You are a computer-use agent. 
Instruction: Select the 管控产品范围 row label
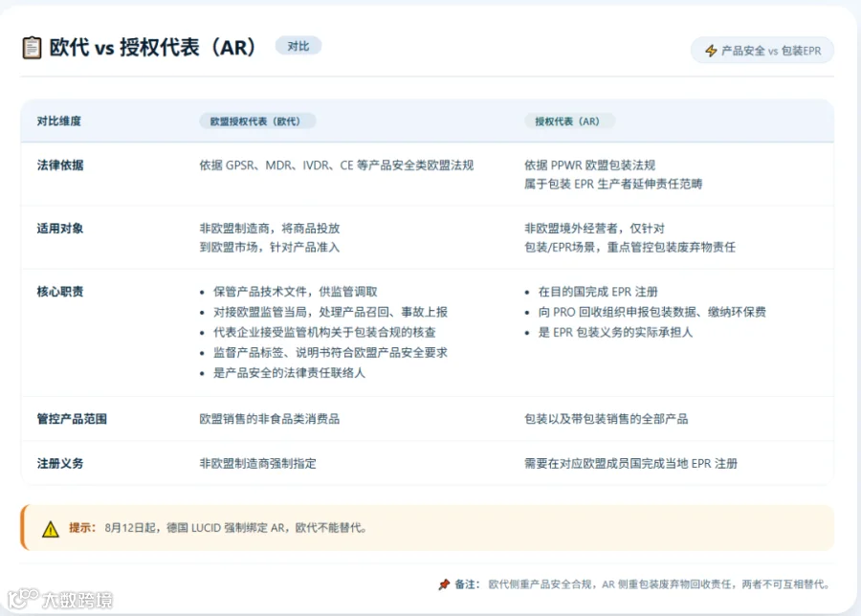pos(72,419)
